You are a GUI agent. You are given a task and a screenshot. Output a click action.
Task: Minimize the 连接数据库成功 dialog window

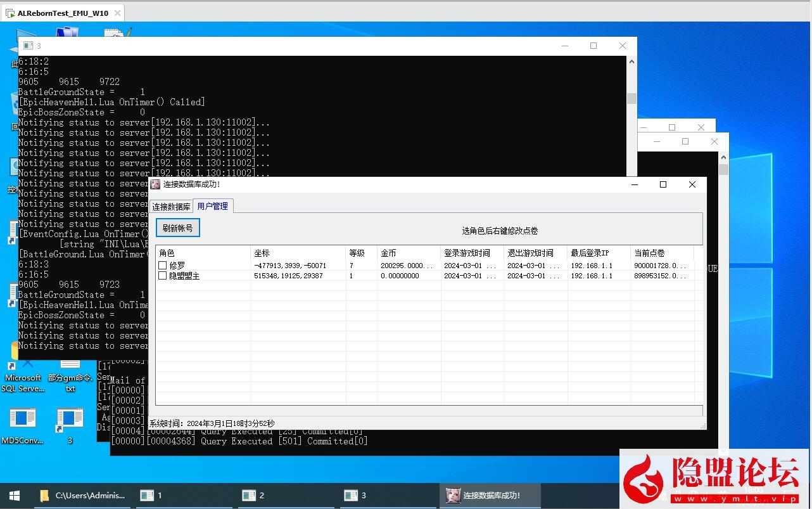point(635,184)
